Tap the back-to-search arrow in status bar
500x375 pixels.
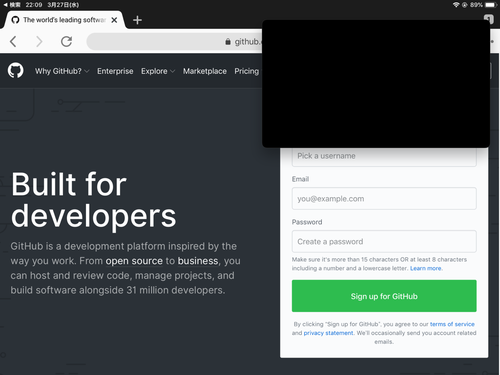(5, 5)
